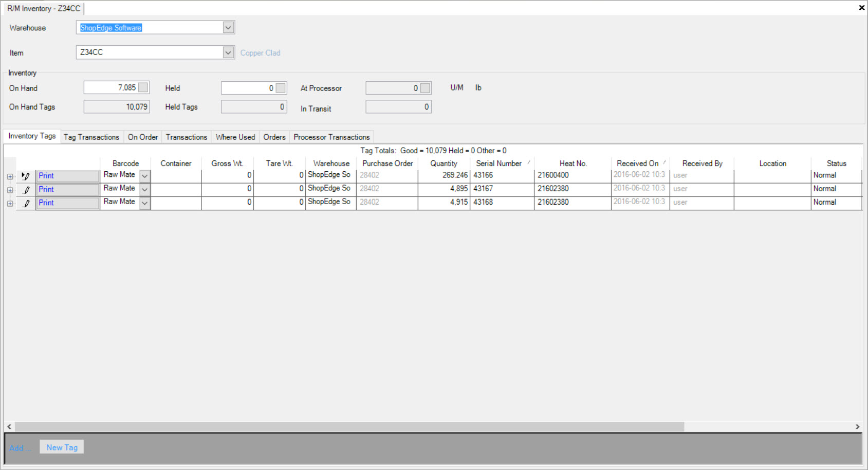Open Barcode dropdown in serial 43167 row

[x=145, y=189]
